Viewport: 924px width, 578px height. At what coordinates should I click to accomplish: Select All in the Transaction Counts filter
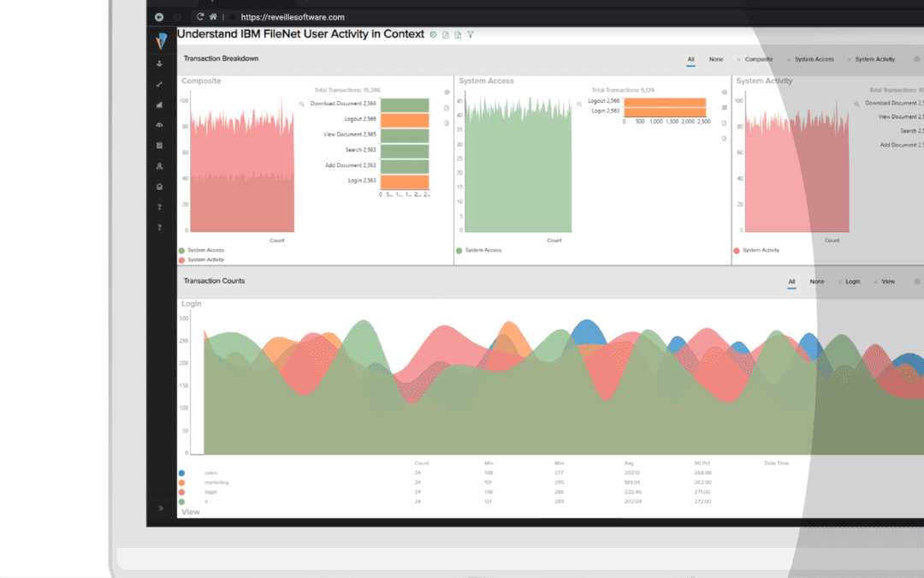click(791, 282)
